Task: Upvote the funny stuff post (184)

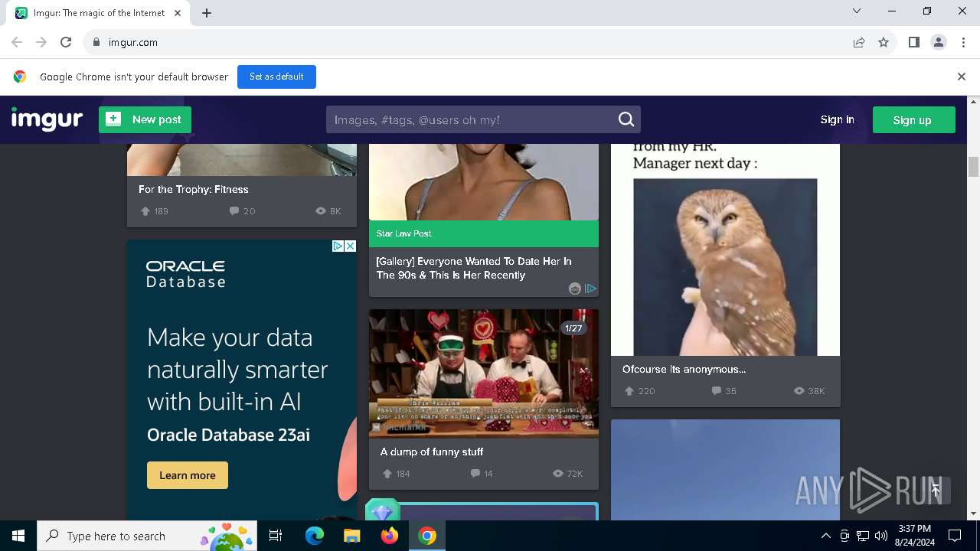Action: (387, 474)
